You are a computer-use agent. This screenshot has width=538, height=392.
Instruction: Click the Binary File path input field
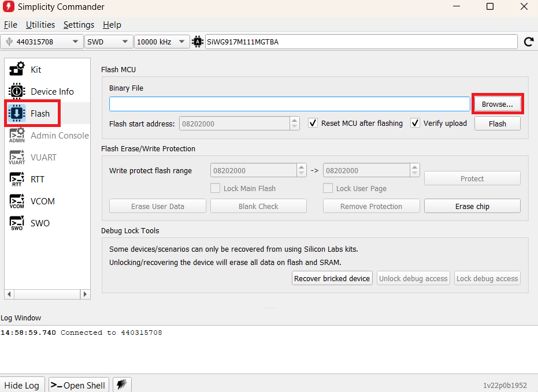click(x=289, y=104)
